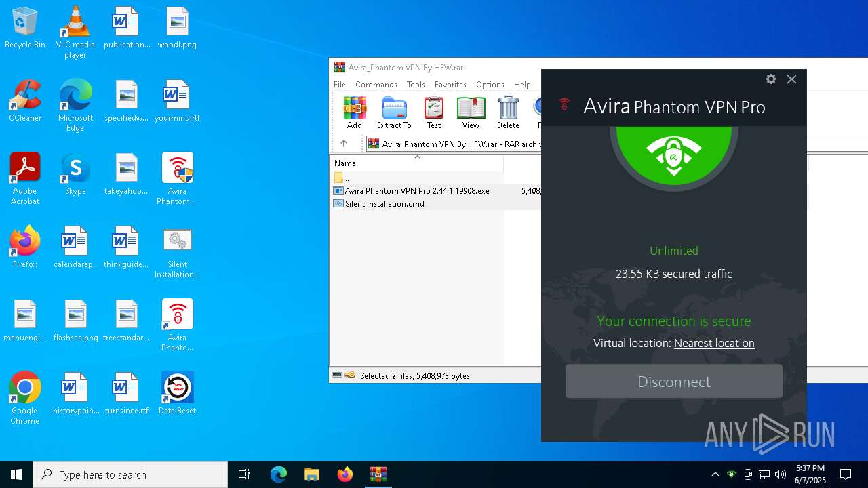Select turnsince.rtf desktop file
Viewport: 868px width, 488px height.
point(126,394)
